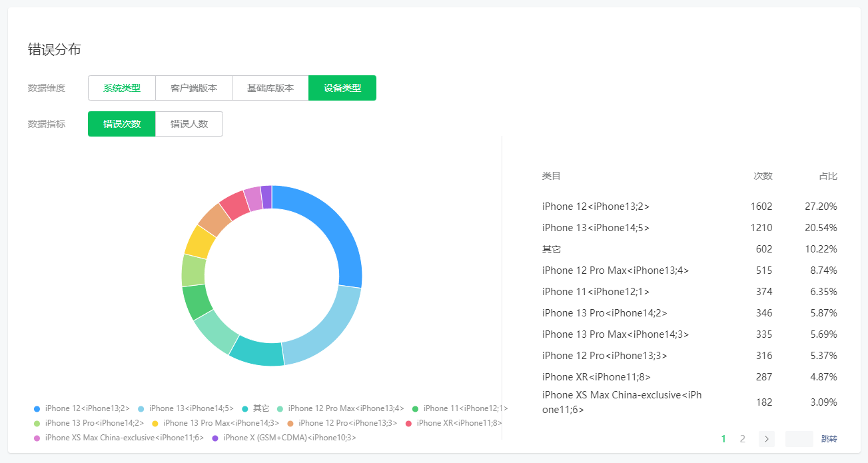
Task: Toggle iPhone 12 Pro<iPhone13;3> legend entry
Action: click(342, 423)
